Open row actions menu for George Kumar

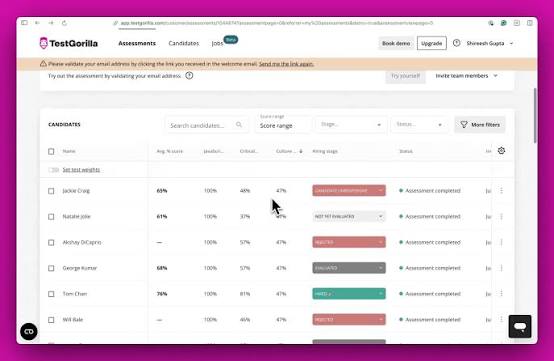click(x=501, y=268)
